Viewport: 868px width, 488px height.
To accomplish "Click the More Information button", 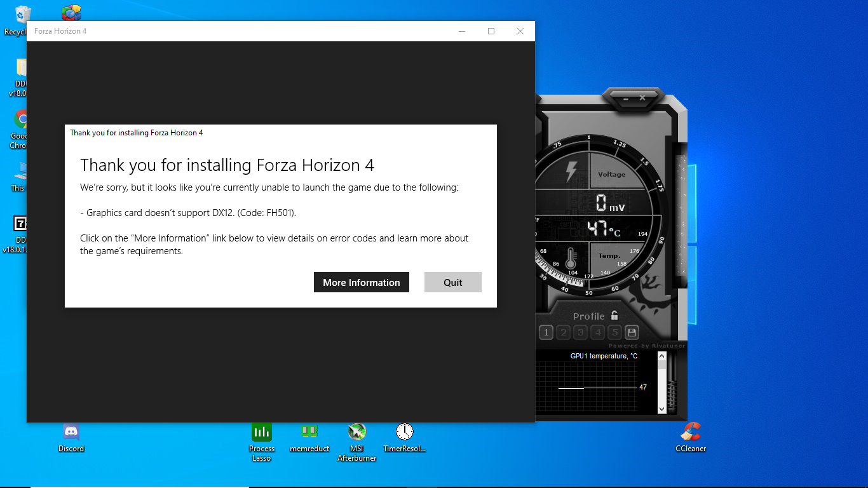I will pos(362,282).
